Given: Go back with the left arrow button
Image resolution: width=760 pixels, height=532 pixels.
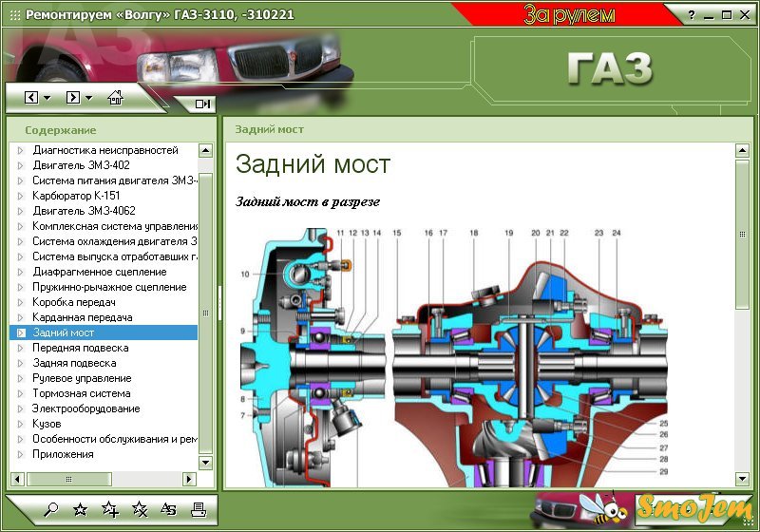Looking at the screenshot, I should tap(31, 98).
